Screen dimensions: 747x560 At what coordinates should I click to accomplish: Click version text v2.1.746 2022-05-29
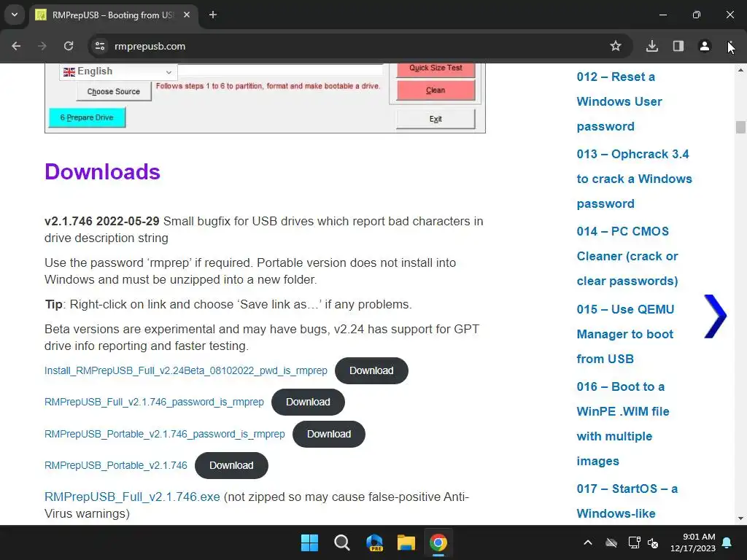(x=102, y=222)
